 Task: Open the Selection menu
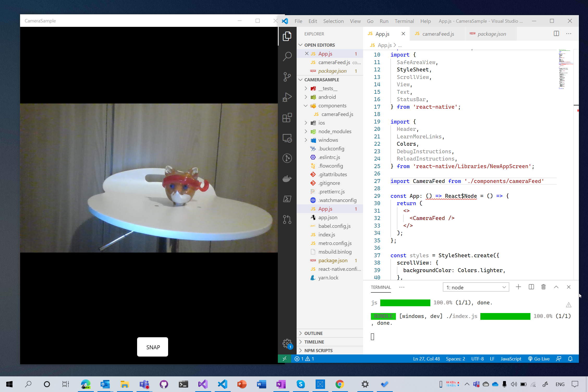coord(333,21)
